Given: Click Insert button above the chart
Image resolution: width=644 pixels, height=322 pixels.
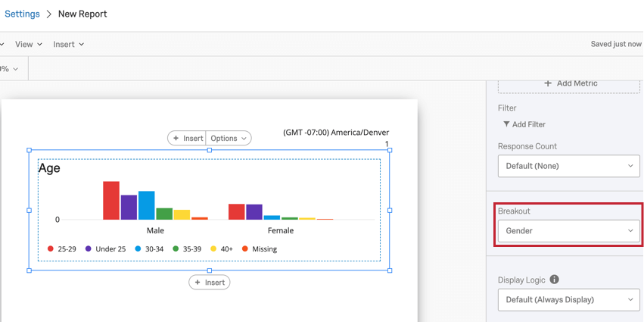Looking at the screenshot, I should coord(187,138).
